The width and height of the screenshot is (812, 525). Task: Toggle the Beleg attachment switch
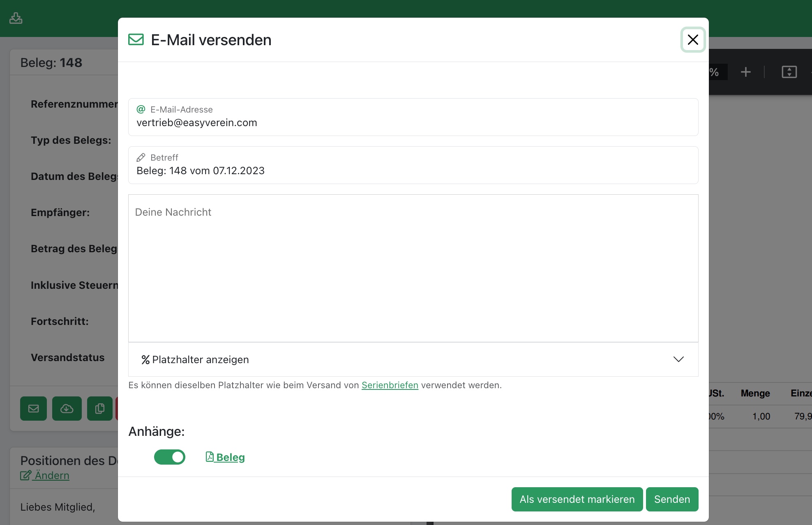pos(169,457)
